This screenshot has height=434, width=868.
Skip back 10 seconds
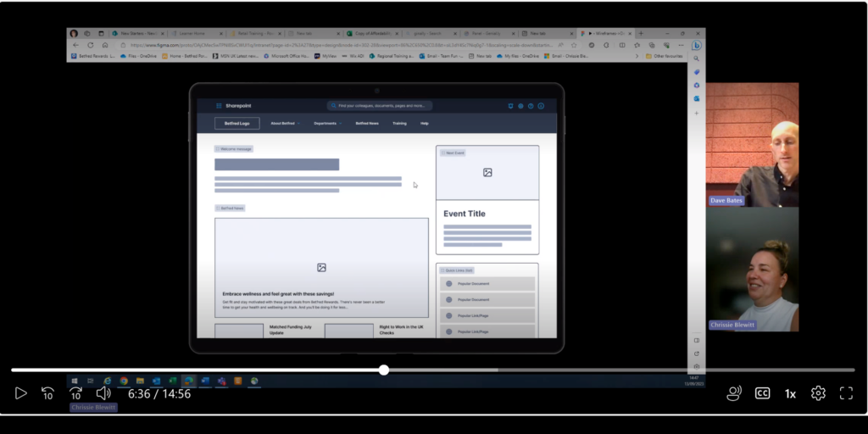coord(48,393)
